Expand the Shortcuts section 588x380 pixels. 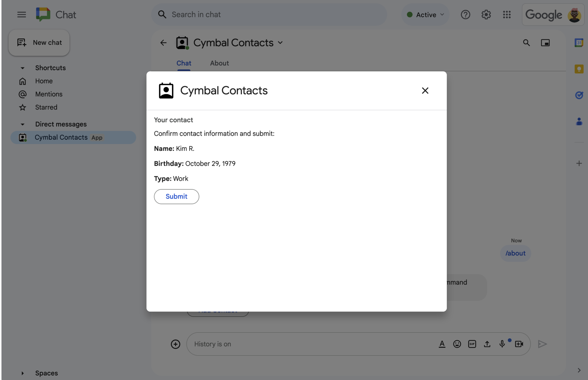click(x=22, y=68)
